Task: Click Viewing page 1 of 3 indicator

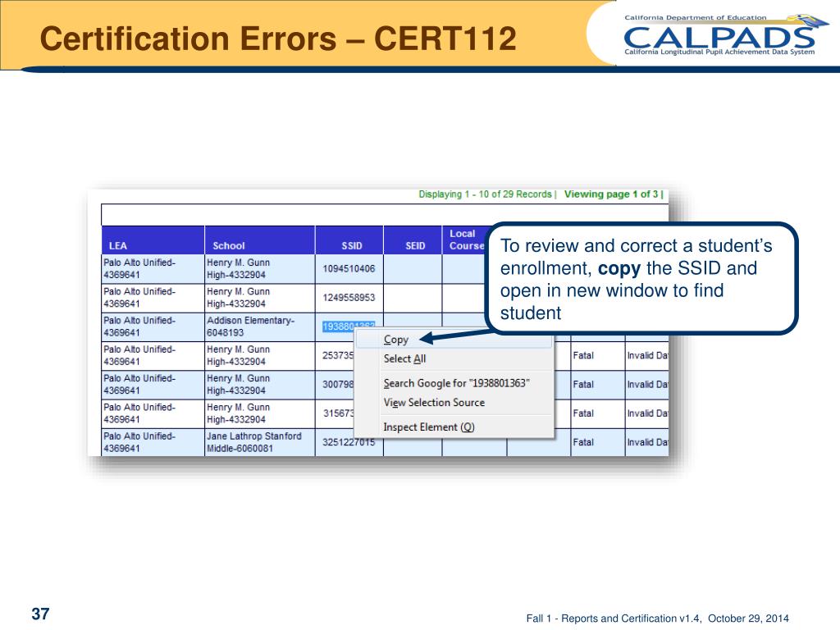Action: click(611, 194)
